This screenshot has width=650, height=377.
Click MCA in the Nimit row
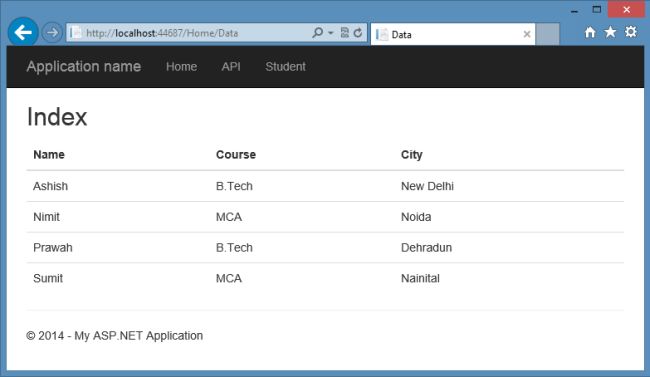[229, 217]
